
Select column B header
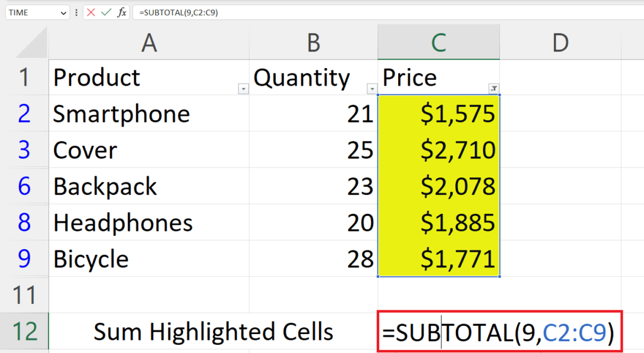pyautogui.click(x=314, y=42)
